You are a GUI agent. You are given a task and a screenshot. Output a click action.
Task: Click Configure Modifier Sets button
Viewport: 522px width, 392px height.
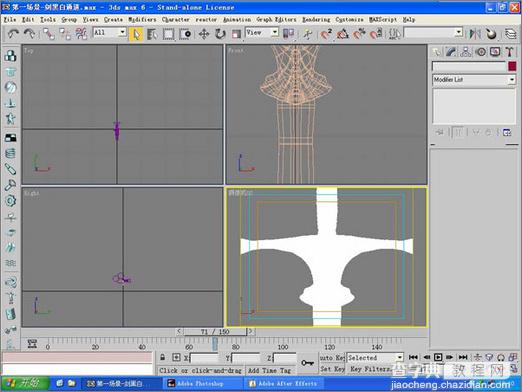(x=507, y=132)
